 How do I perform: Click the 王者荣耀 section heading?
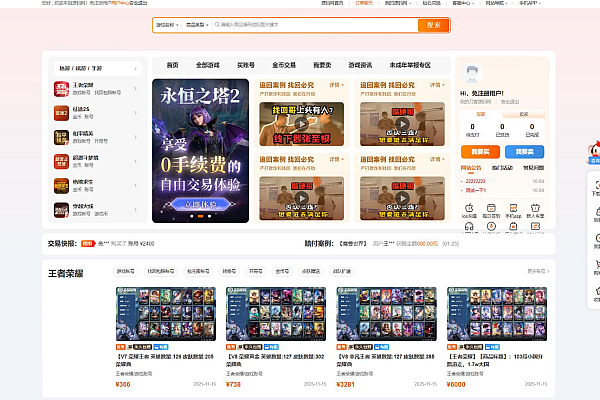(x=65, y=273)
